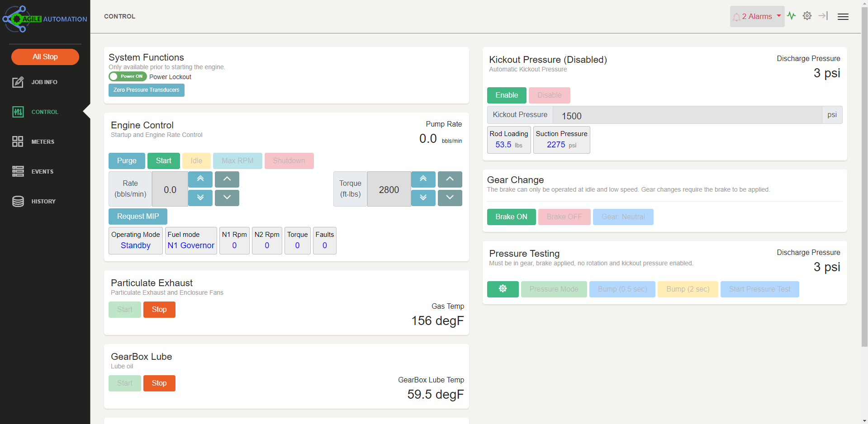Open the settings gear icon in header
This screenshot has height=424, width=868.
point(807,16)
